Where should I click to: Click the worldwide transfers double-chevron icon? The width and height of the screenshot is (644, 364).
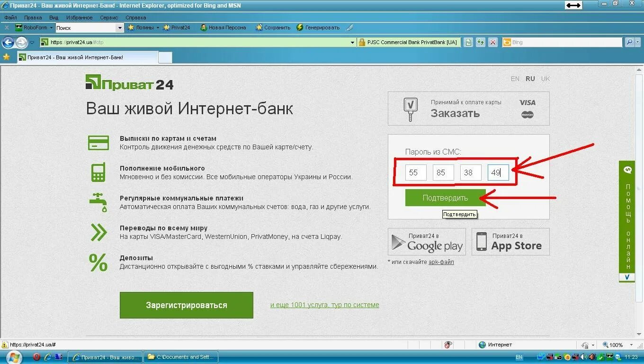tap(98, 232)
